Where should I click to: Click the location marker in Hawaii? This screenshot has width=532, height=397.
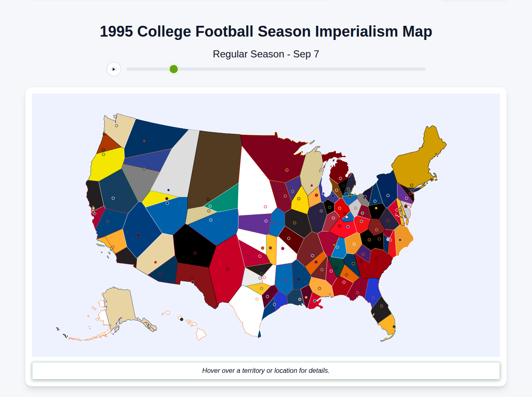pos(182,319)
